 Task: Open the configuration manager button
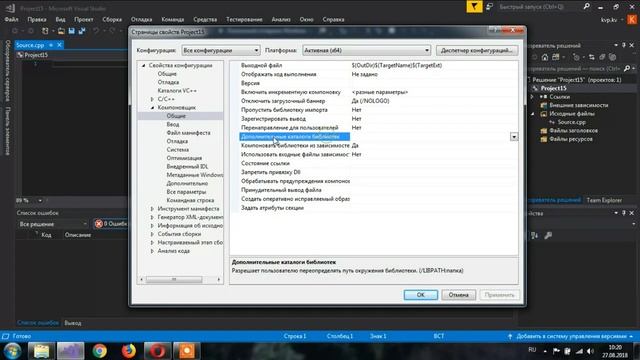477,50
